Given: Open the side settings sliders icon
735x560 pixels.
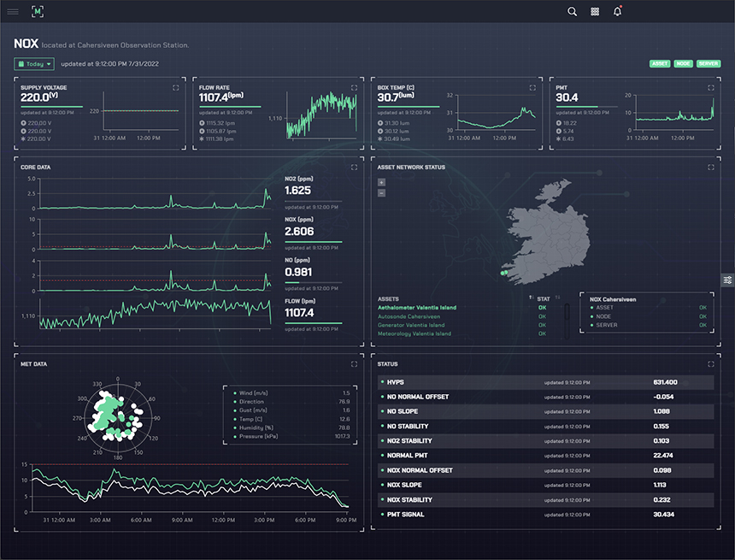Looking at the screenshot, I should pos(727,280).
